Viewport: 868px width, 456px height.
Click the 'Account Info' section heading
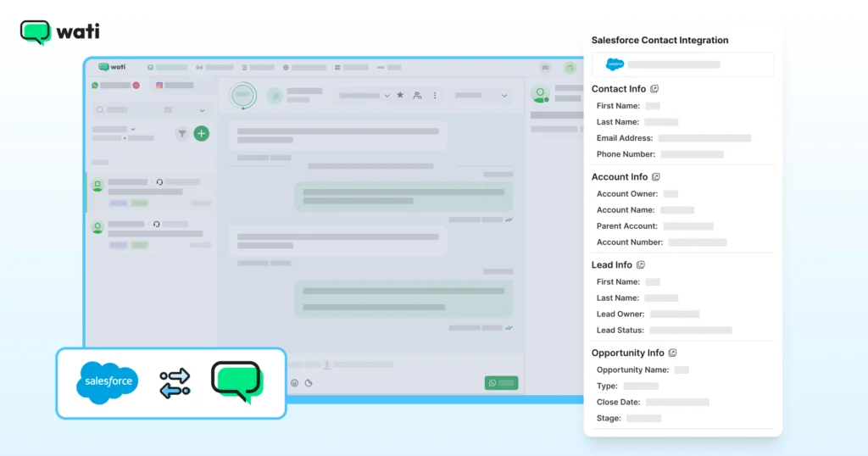tap(620, 176)
